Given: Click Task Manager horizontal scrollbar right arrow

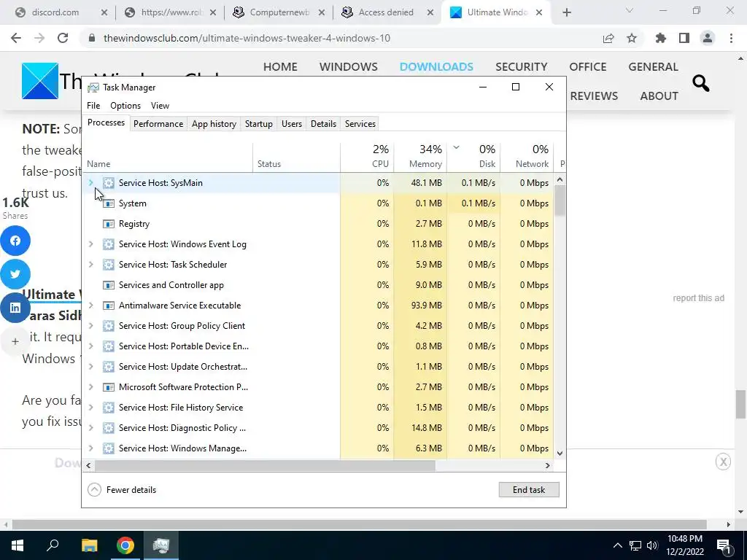Looking at the screenshot, I should tap(548, 465).
